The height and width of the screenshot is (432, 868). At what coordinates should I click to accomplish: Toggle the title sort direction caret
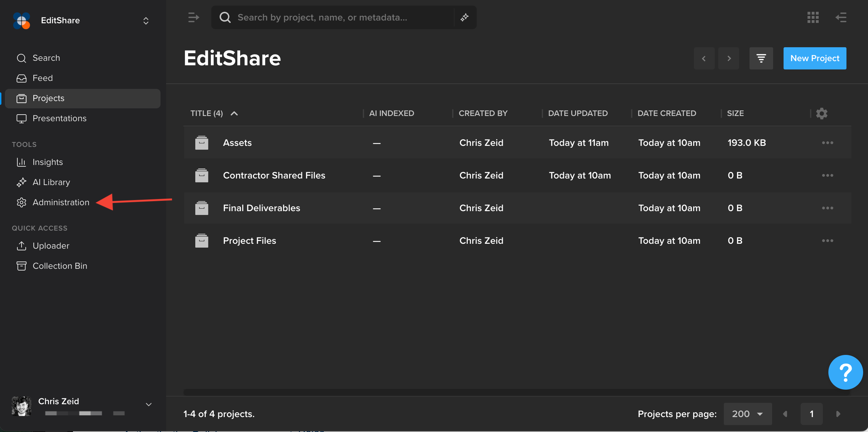tap(234, 113)
